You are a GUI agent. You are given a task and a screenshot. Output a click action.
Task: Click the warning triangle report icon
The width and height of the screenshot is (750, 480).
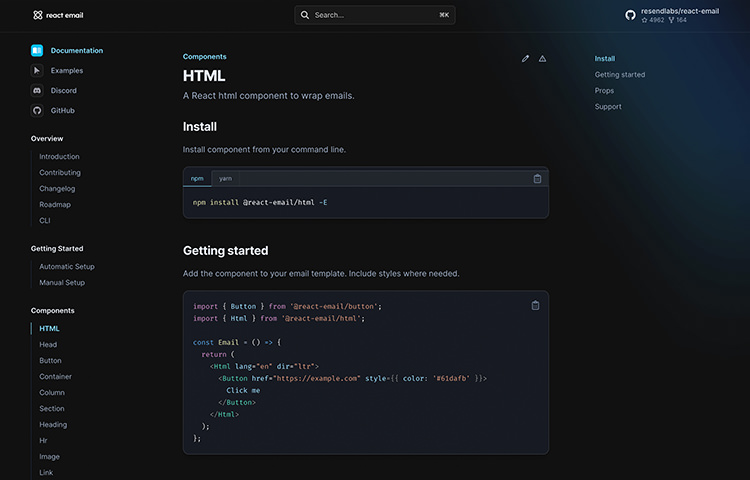[x=542, y=58]
